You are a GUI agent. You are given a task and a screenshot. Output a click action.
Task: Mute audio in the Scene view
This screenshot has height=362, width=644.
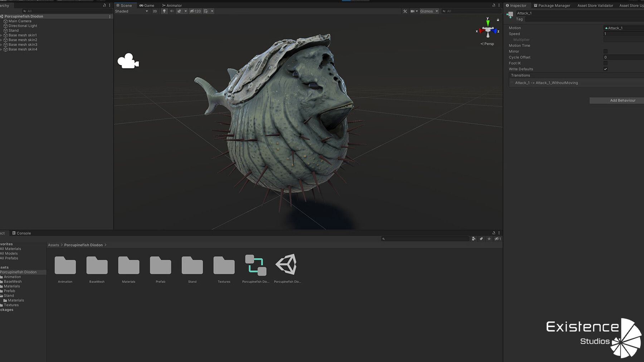coord(172,11)
